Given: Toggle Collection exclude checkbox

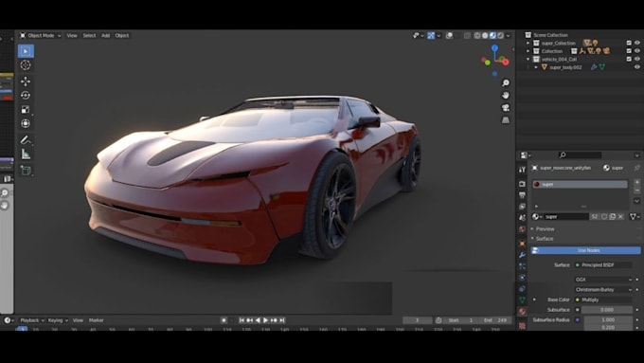Looking at the screenshot, I should tap(629, 51).
